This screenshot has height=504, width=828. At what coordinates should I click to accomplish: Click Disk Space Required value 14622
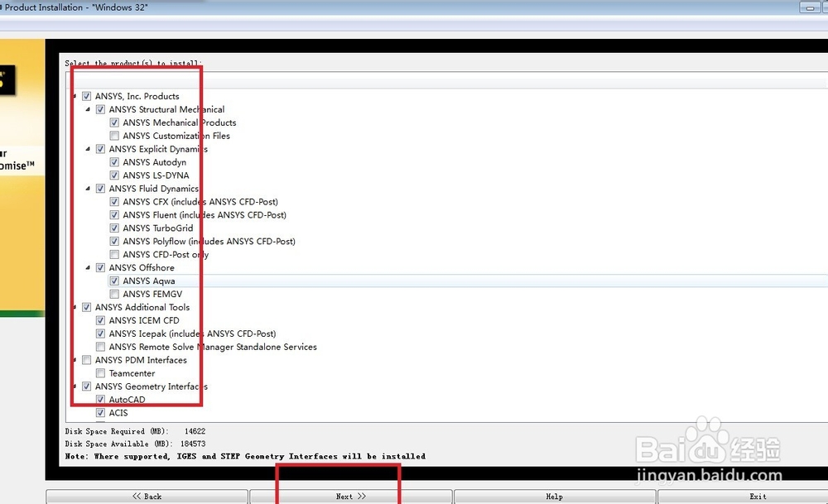pyautogui.click(x=195, y=431)
